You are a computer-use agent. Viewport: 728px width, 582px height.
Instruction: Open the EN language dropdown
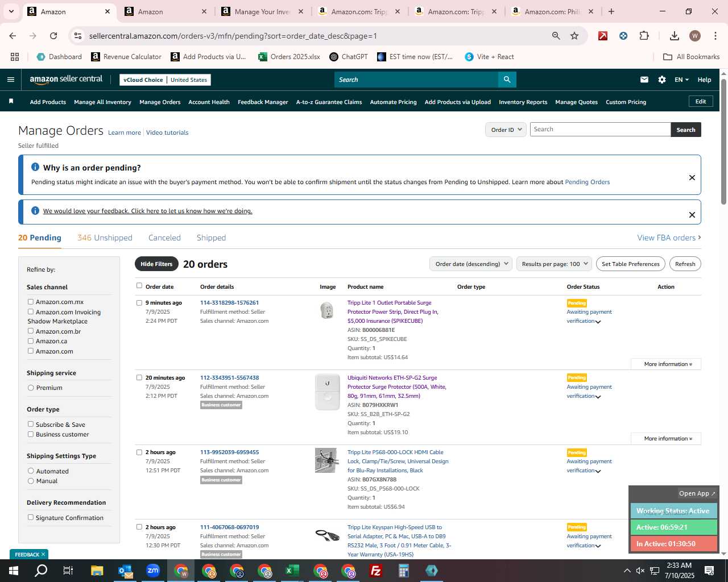pos(681,80)
